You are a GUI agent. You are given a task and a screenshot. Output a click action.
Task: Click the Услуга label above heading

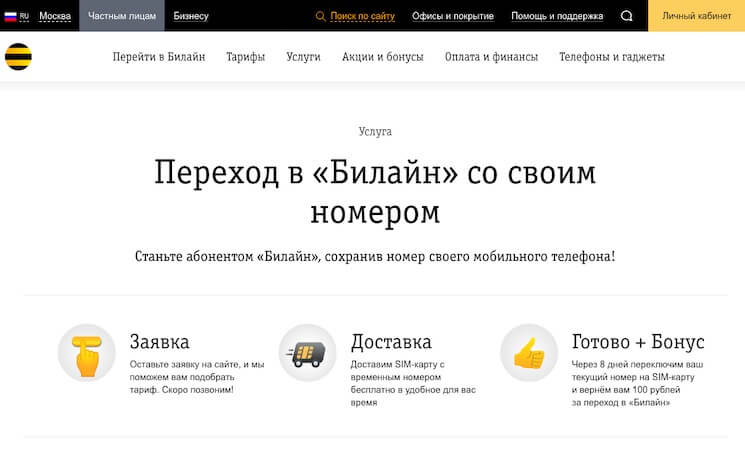tap(375, 132)
